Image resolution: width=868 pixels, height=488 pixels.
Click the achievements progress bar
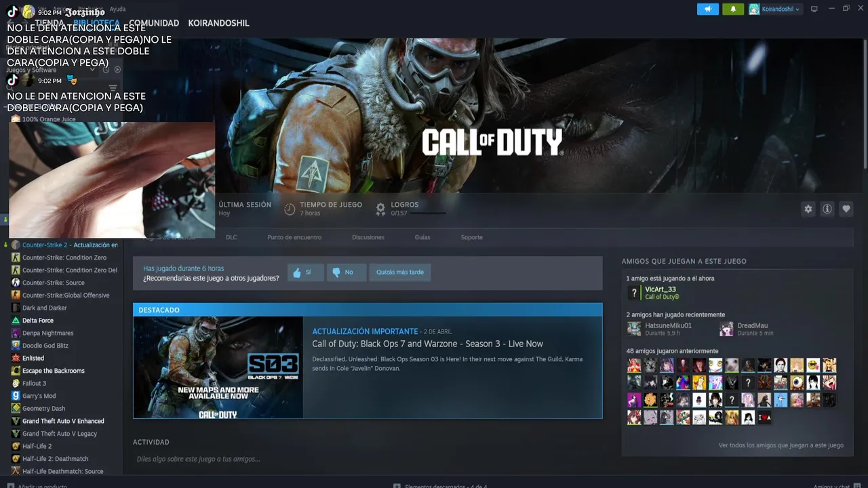click(x=428, y=213)
